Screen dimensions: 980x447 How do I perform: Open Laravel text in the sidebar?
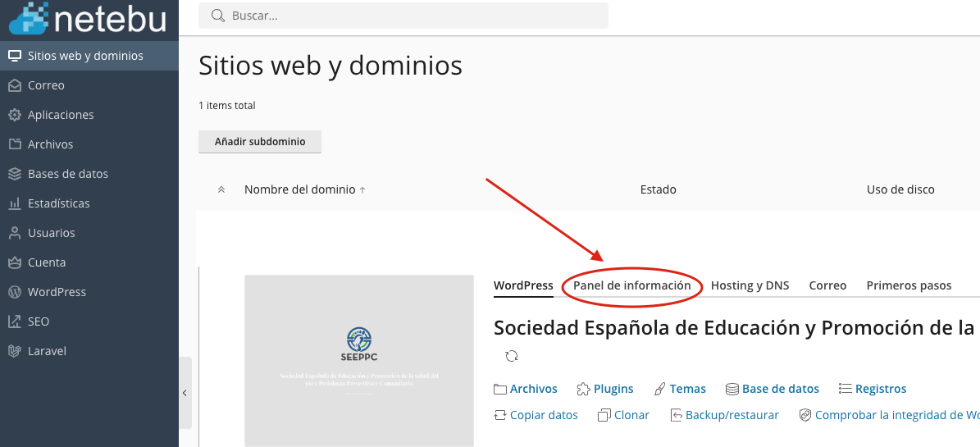[47, 351]
